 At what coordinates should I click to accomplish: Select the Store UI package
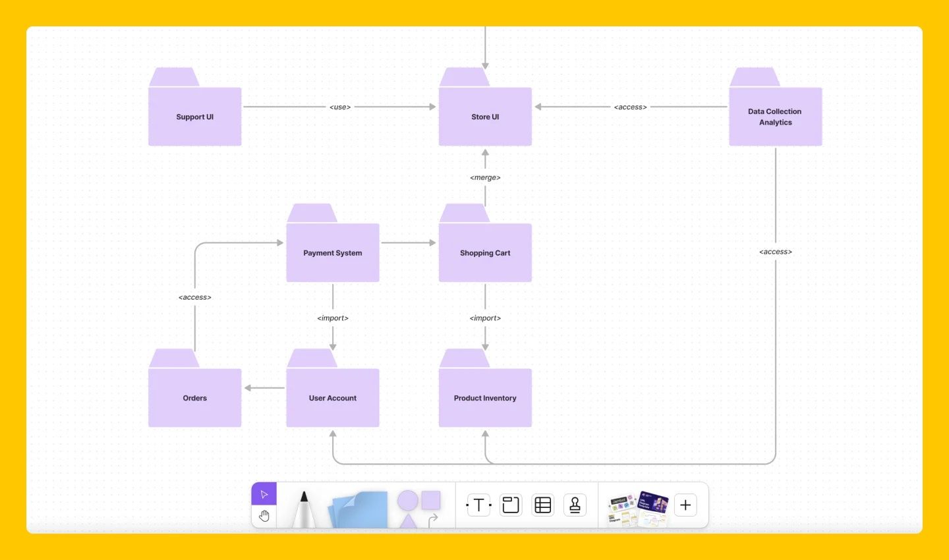pyautogui.click(x=485, y=117)
